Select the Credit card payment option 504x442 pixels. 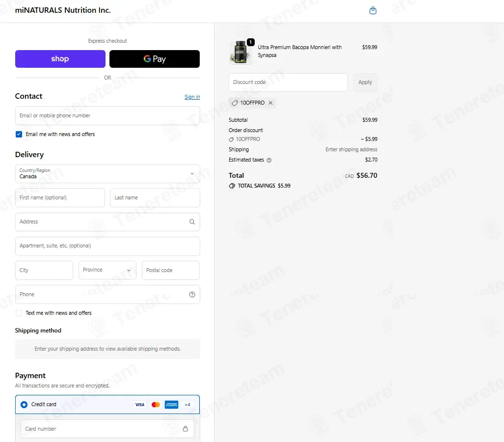[x=24, y=405]
